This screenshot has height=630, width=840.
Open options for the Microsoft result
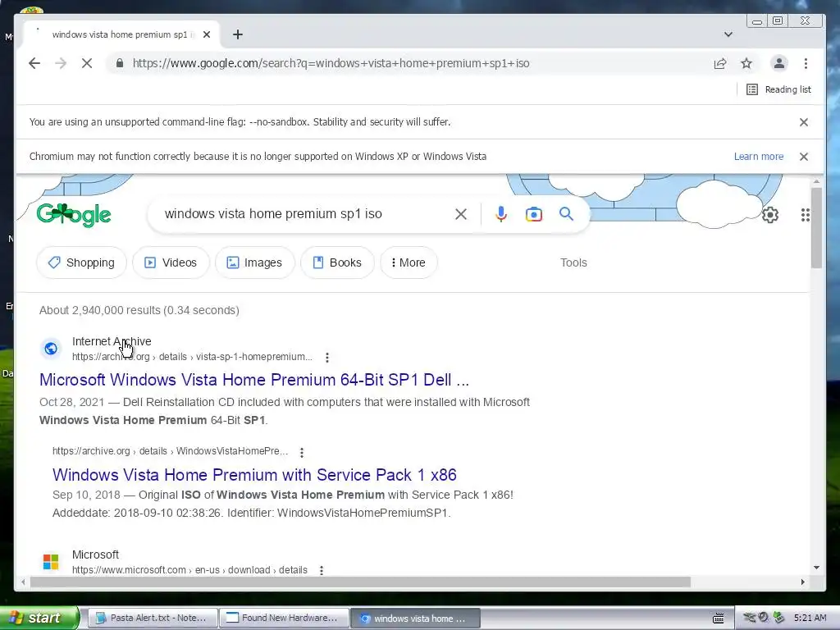click(x=322, y=571)
